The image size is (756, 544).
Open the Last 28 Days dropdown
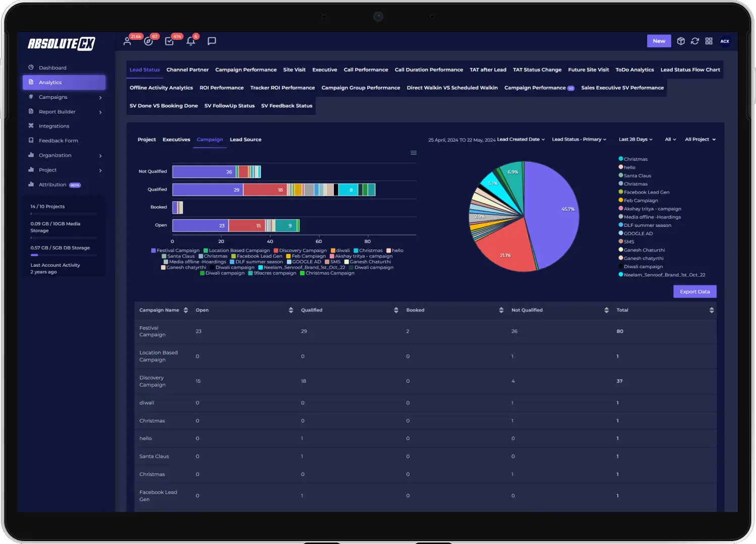click(x=635, y=140)
